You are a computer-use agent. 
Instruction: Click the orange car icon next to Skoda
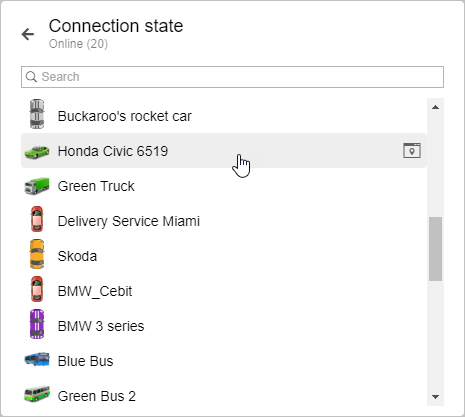click(37, 254)
